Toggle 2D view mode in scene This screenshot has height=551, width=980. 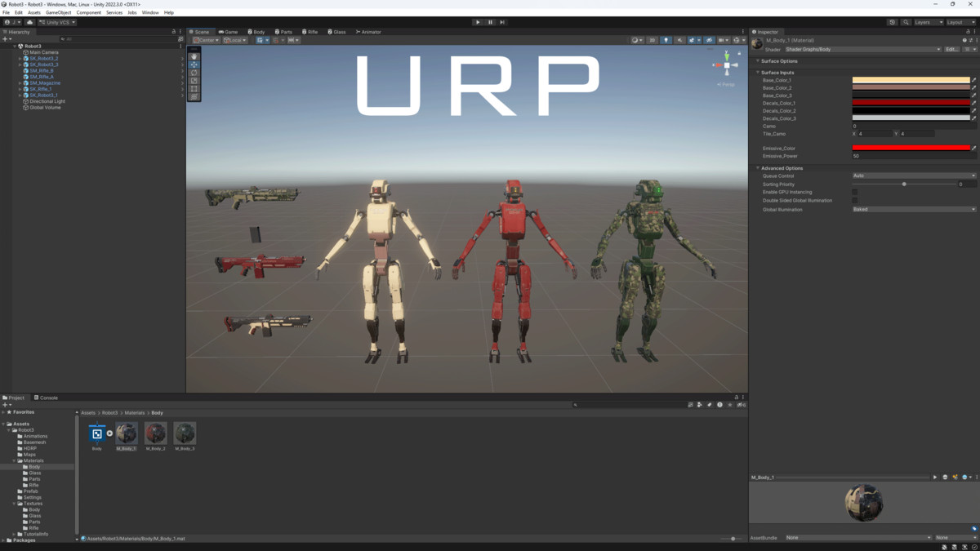(x=653, y=40)
